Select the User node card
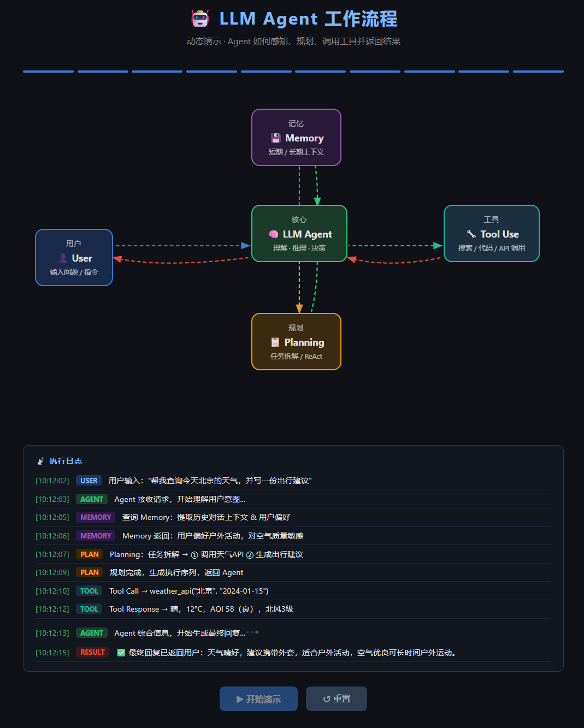The image size is (584, 728). 74,258
